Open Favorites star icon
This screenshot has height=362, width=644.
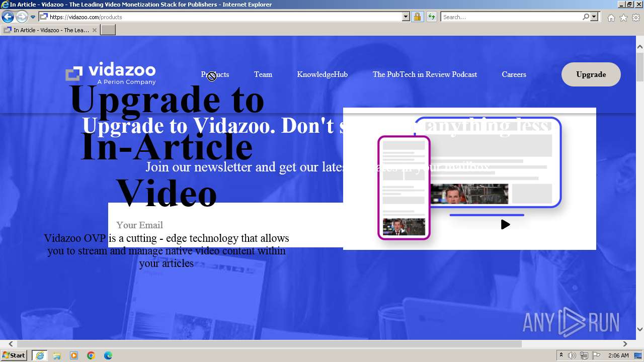623,18
